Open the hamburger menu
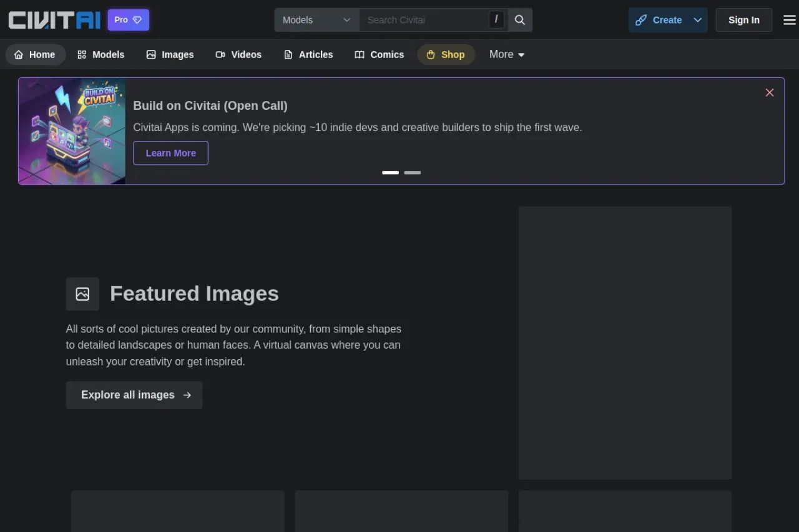The width and height of the screenshot is (799, 532). pyautogui.click(x=789, y=20)
